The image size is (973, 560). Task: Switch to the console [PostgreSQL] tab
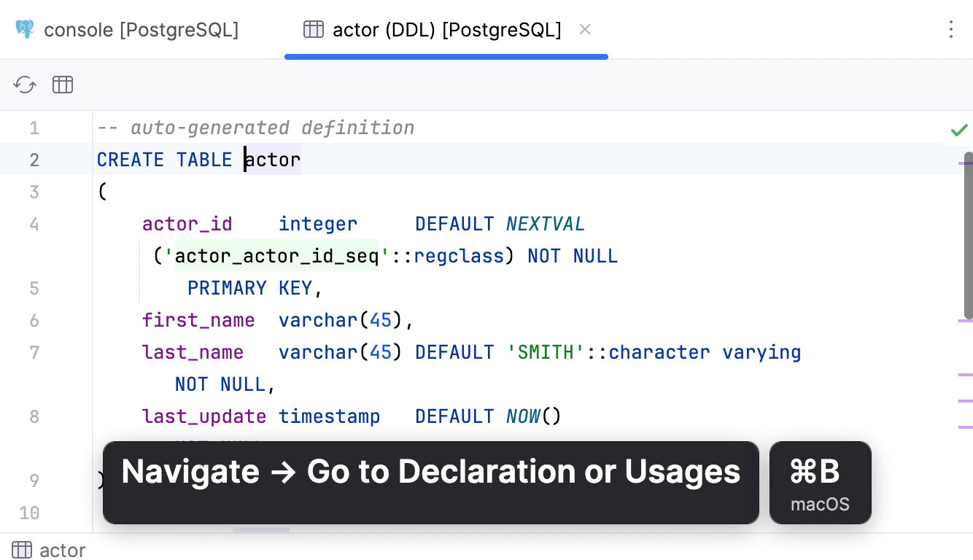point(141,30)
